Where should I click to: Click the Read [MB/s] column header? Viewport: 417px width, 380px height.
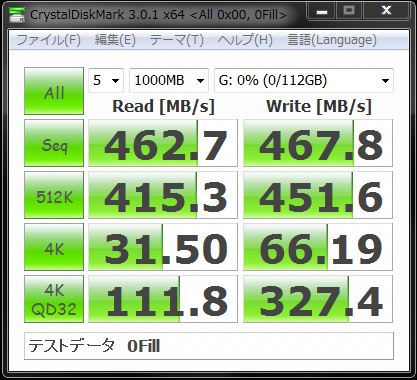tap(163, 107)
